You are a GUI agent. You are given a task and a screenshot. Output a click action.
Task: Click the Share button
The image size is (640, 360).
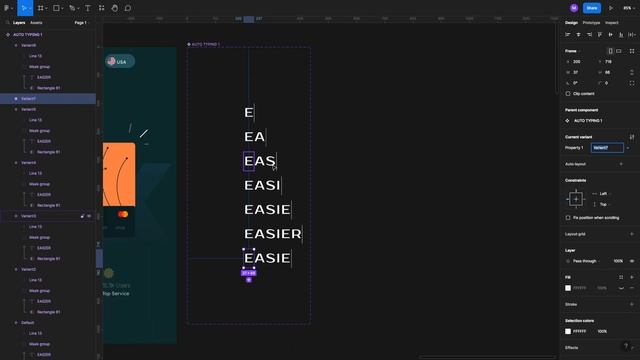click(592, 8)
